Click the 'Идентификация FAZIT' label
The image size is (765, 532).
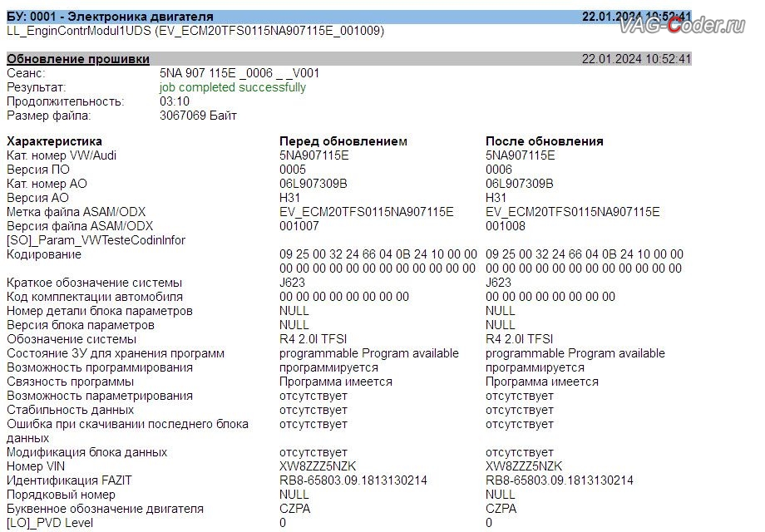[69, 480]
